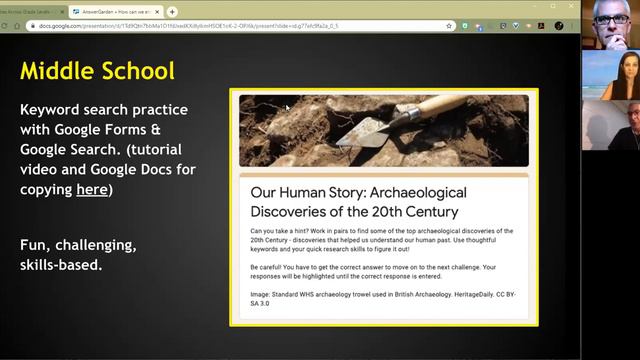The width and height of the screenshot is (640, 360).
Task: Reload the page with the refresh icon
Action: (x=4, y=26)
